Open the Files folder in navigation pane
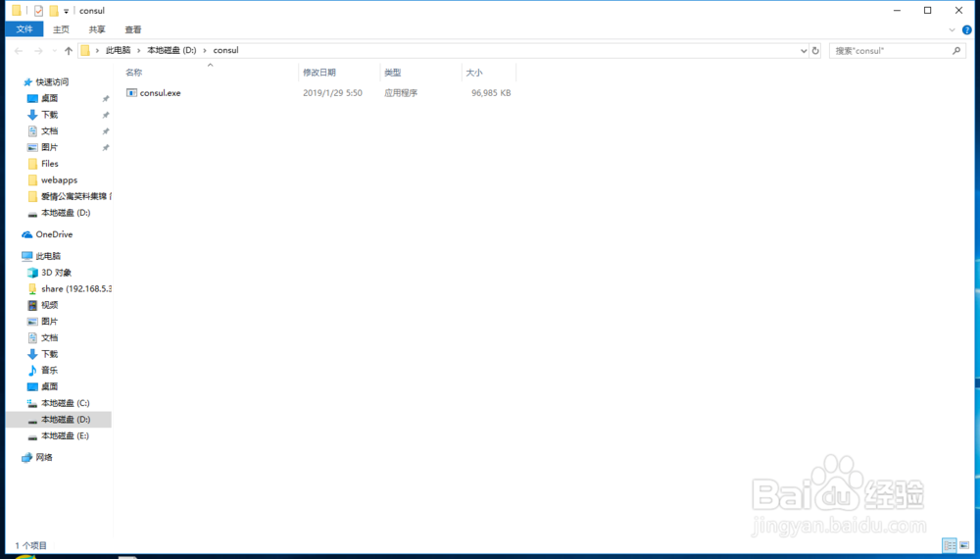 point(49,163)
